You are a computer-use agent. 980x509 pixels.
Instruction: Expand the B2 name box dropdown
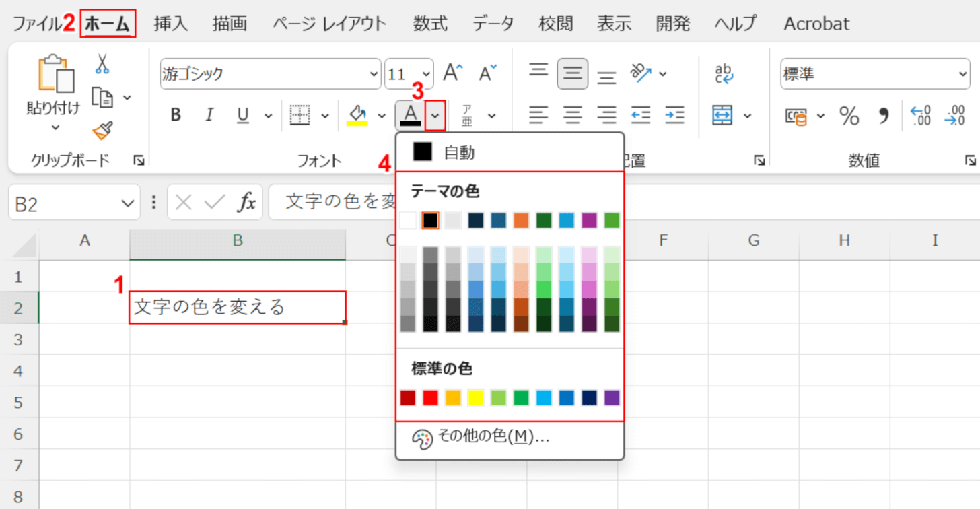coord(127,203)
